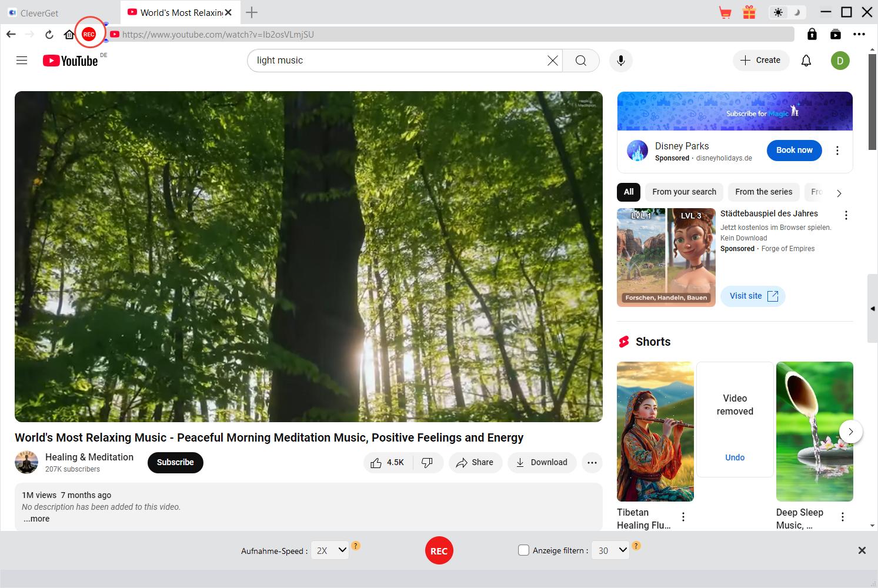
Task: Click the home icon in the browser toolbar
Action: click(x=69, y=34)
